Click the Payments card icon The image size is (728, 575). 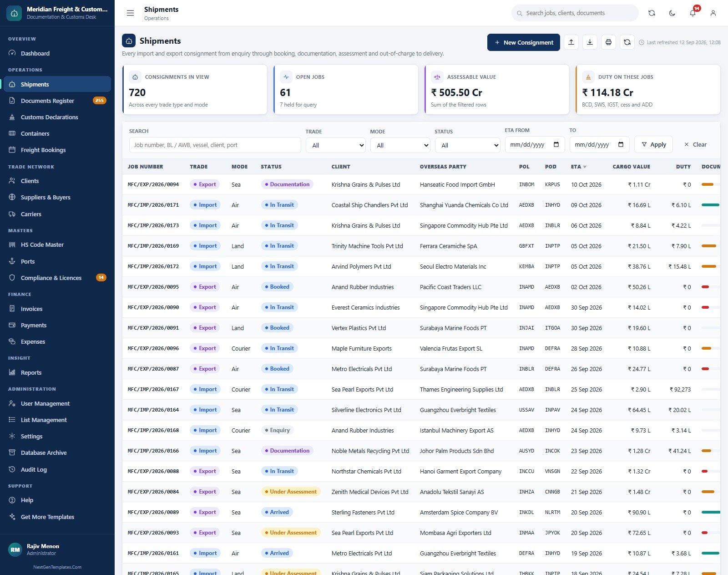12,325
